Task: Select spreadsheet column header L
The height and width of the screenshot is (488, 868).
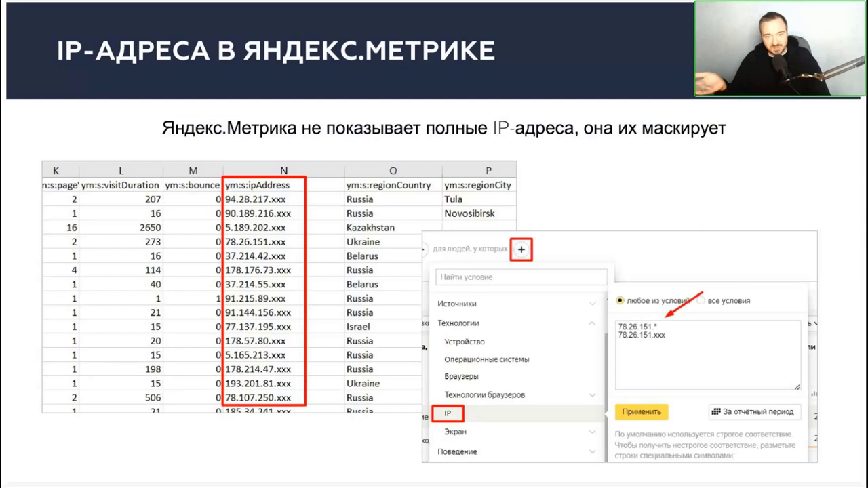Action: [x=121, y=171]
